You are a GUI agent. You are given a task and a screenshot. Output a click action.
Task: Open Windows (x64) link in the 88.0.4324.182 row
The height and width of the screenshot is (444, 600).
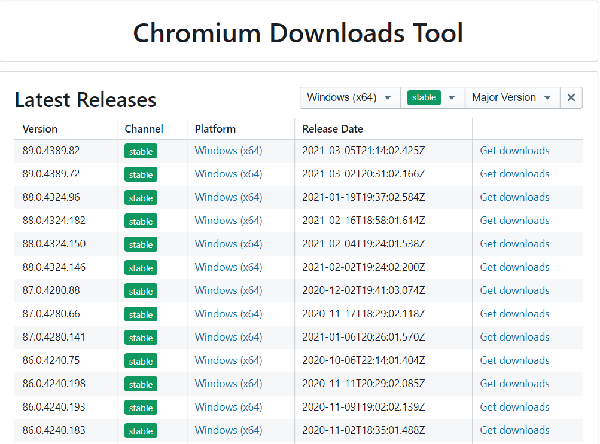coord(228,220)
